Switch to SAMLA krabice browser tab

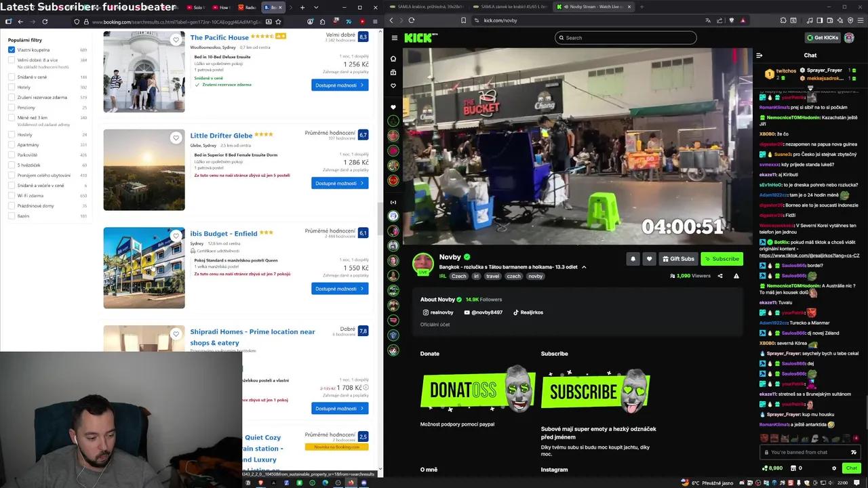[x=428, y=7]
